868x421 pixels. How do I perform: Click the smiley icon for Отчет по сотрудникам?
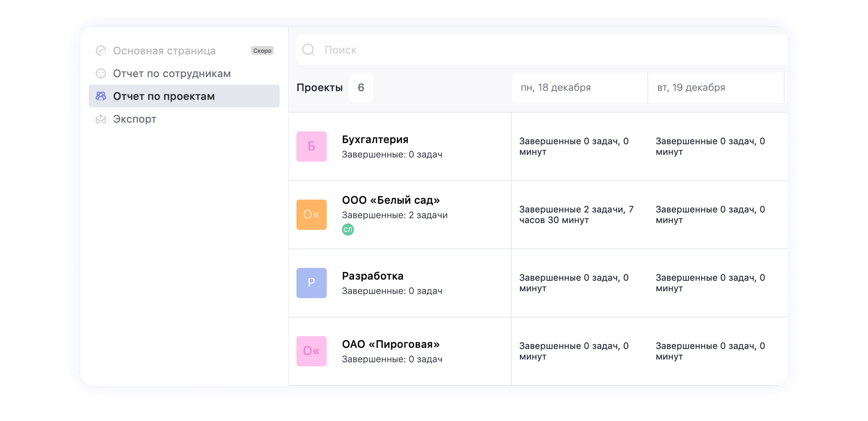tap(101, 74)
